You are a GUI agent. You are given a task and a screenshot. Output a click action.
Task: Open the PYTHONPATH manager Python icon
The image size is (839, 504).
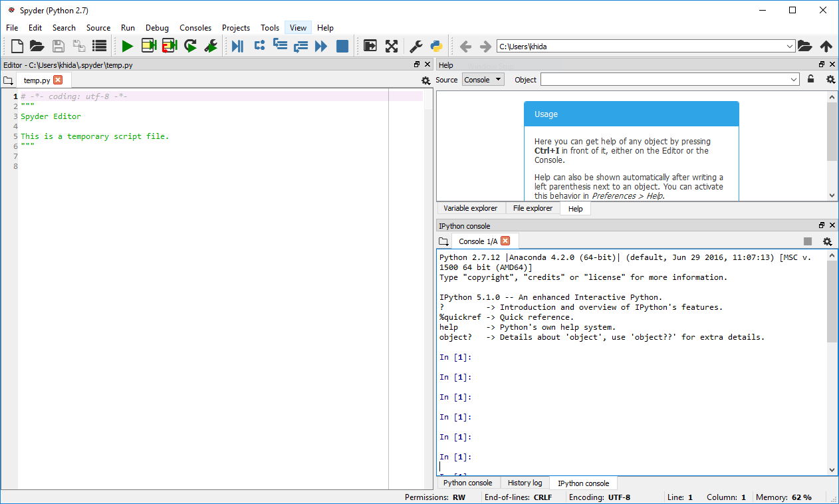tap(437, 46)
